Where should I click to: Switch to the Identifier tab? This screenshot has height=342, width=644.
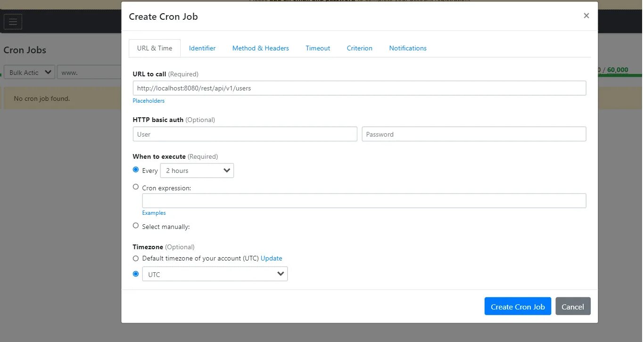[x=202, y=48]
